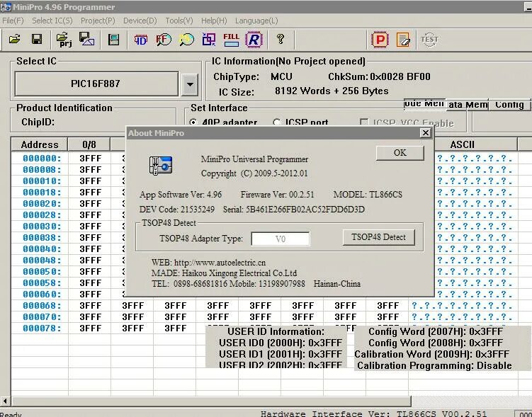Viewport: 532px width, 417px height.
Task: Click the TEST toolbar icon
Action: [x=429, y=40]
